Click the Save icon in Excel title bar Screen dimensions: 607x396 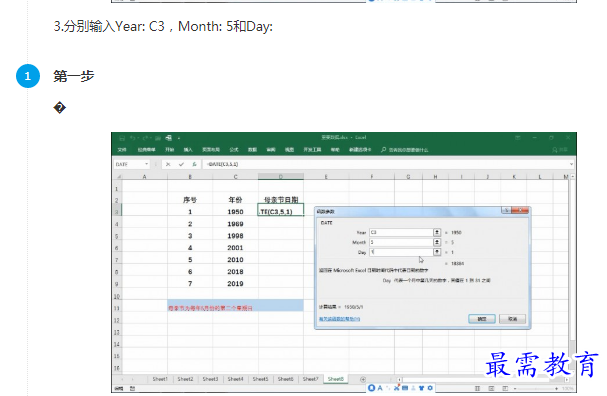(x=122, y=138)
